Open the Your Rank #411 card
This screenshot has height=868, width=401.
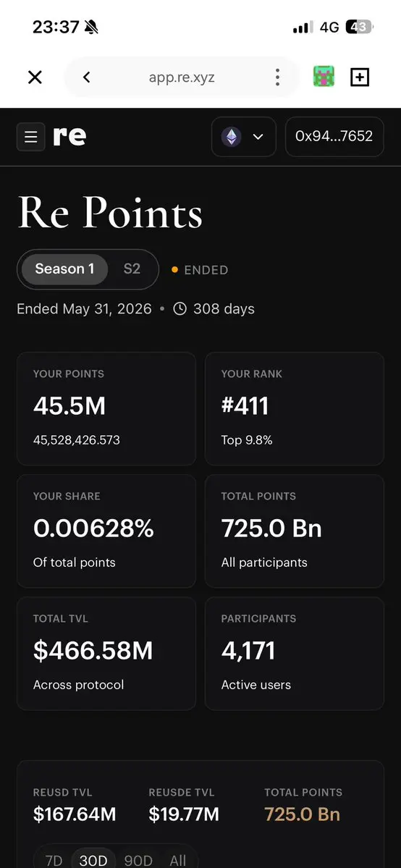(x=295, y=409)
